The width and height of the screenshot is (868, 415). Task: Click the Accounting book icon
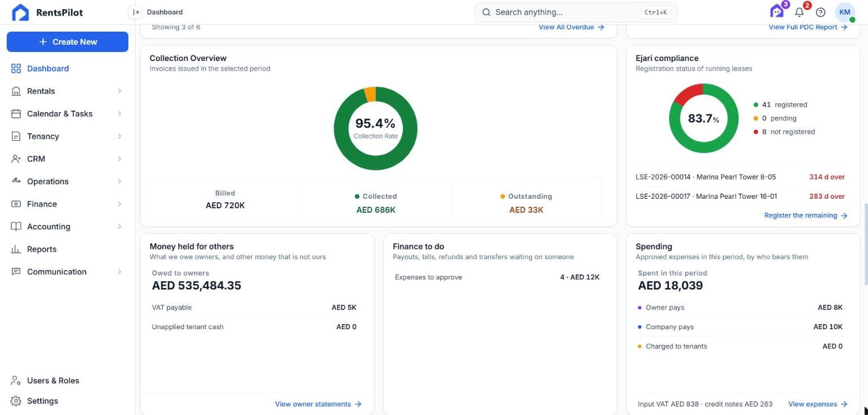16,226
